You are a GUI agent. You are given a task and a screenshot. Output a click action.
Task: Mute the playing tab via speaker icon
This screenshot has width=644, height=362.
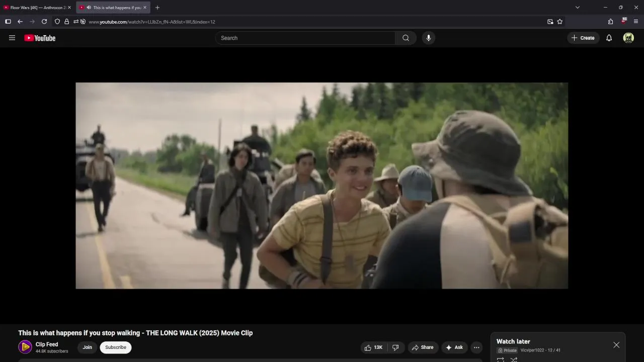(89, 8)
